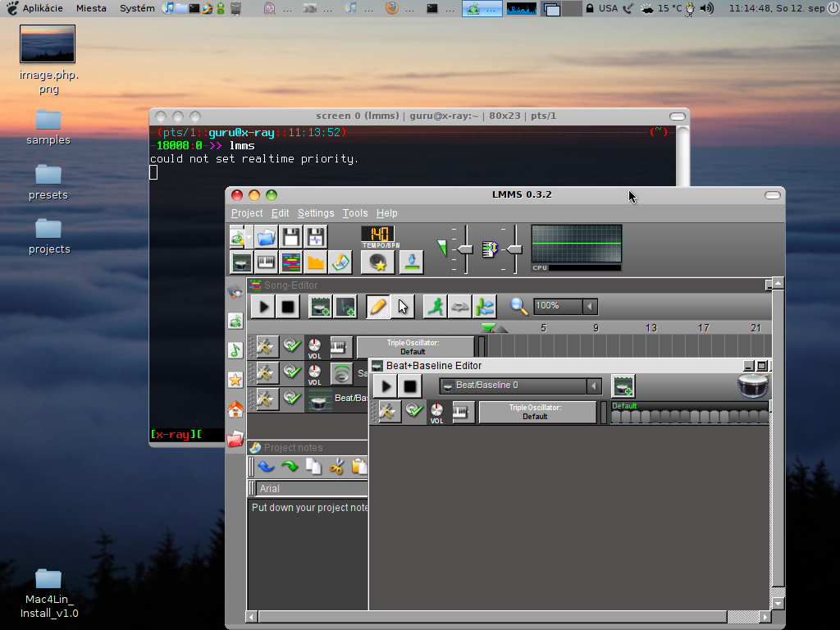The height and width of the screenshot is (630, 840).
Task: Stop playback in Song-Editor
Action: [288, 307]
